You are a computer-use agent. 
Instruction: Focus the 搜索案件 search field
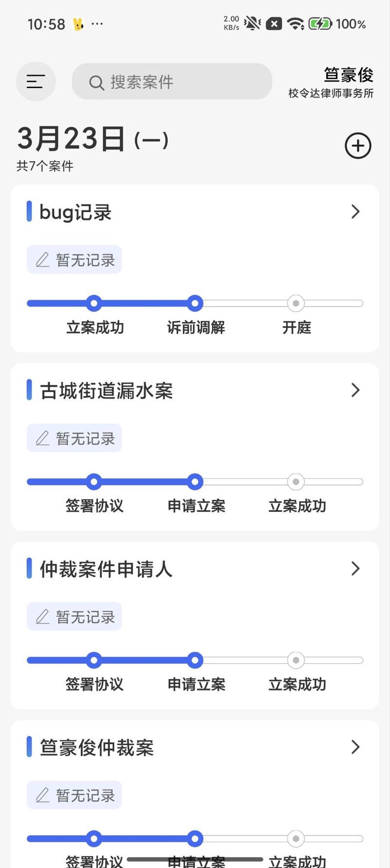(180, 82)
